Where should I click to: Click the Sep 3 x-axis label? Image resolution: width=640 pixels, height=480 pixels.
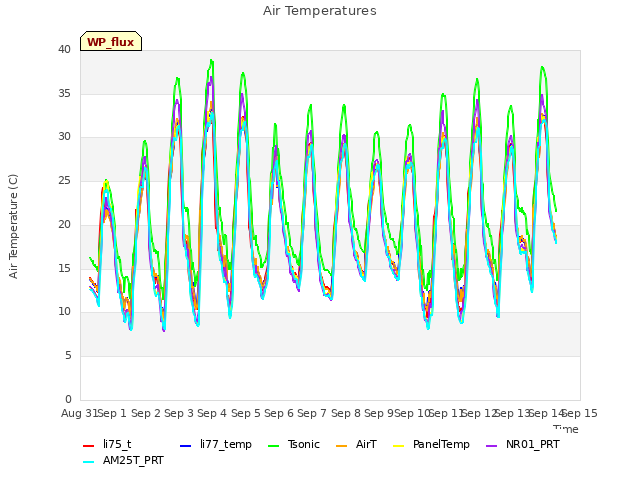(179, 413)
